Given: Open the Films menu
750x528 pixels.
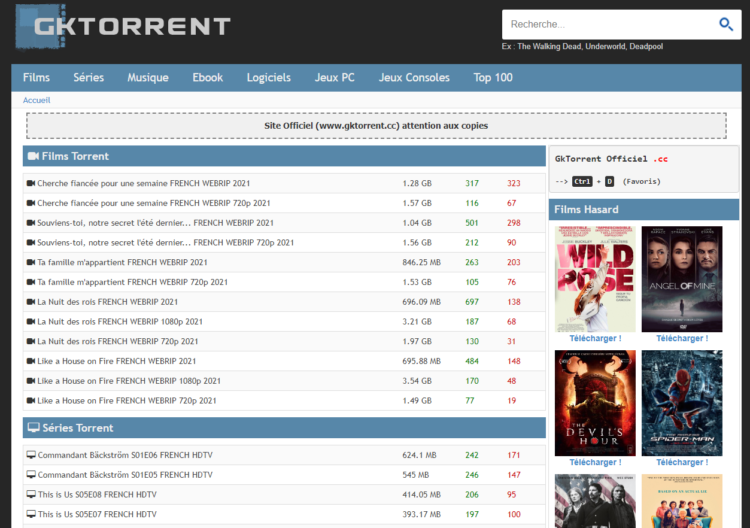Looking at the screenshot, I should (x=36, y=77).
